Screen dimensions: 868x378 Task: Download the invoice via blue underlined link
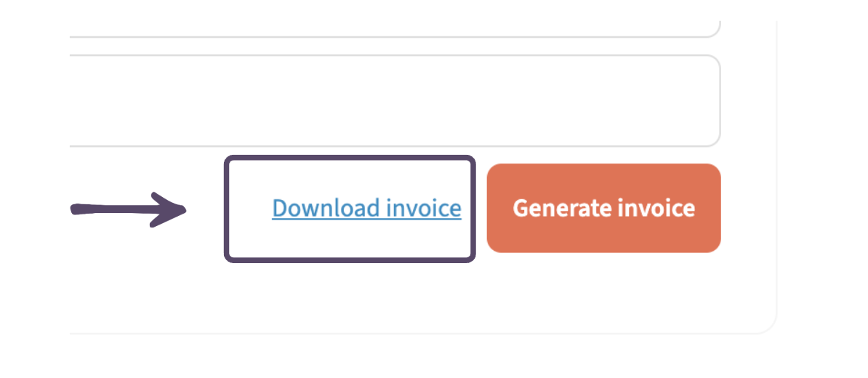(366, 208)
